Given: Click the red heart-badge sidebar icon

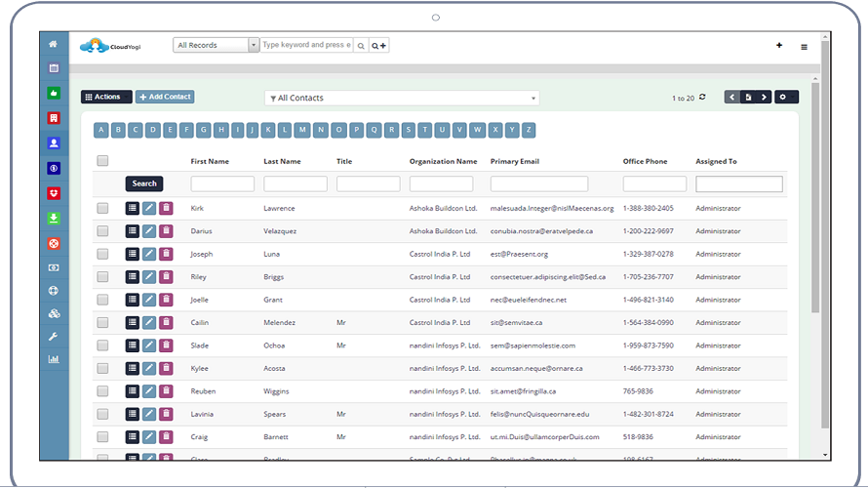Looking at the screenshot, I should [x=54, y=193].
